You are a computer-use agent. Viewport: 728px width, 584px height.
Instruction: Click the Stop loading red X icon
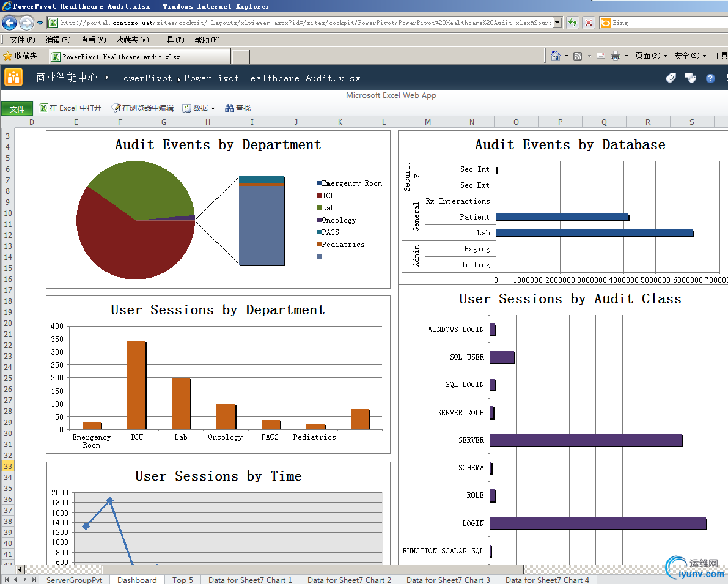coord(588,23)
